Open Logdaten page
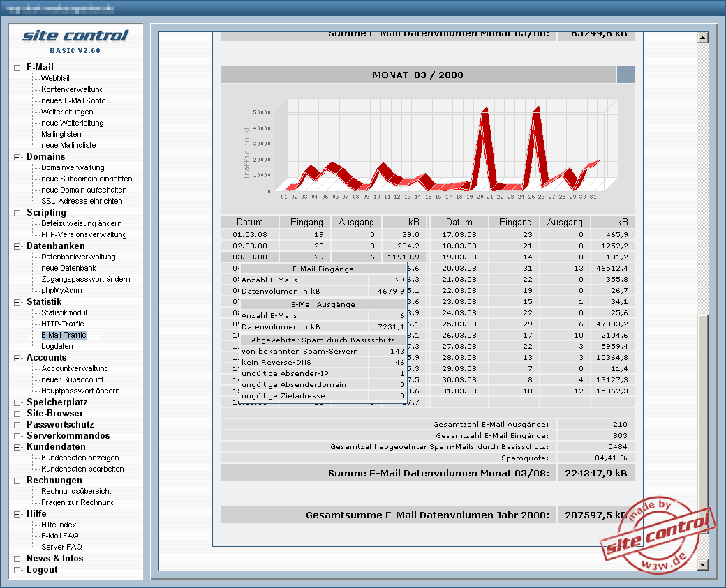Screen dimensions: 726x588 coord(57,346)
